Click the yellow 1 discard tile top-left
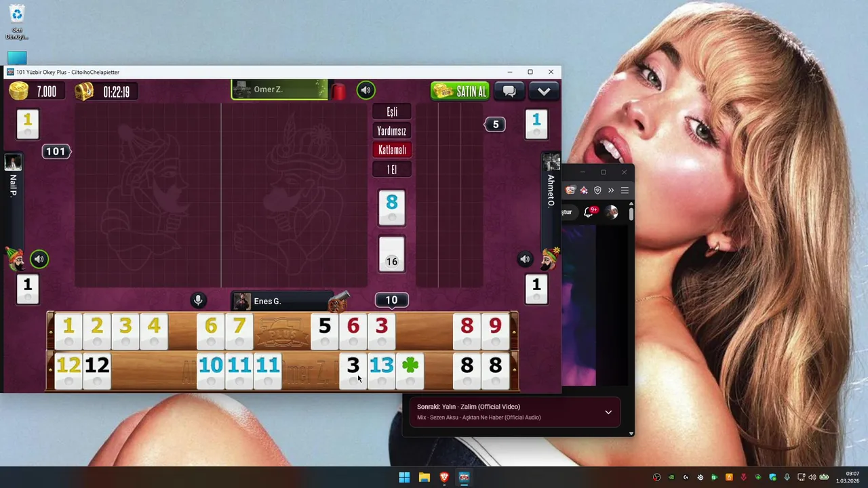Image resolution: width=868 pixels, height=488 pixels. tap(28, 124)
